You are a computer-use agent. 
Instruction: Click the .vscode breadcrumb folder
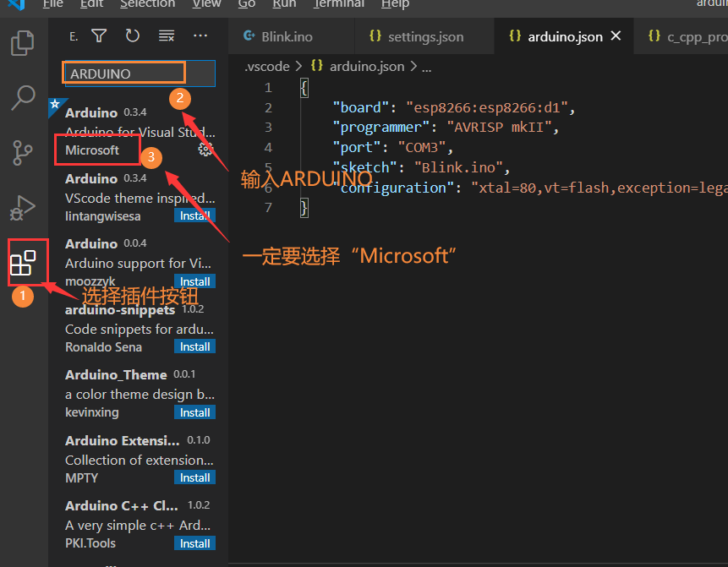[267, 67]
